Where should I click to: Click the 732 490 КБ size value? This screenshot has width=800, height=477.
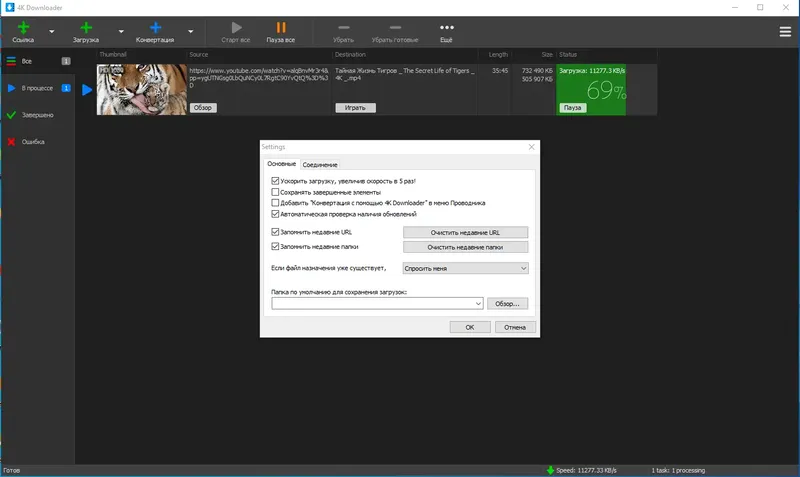[537, 71]
